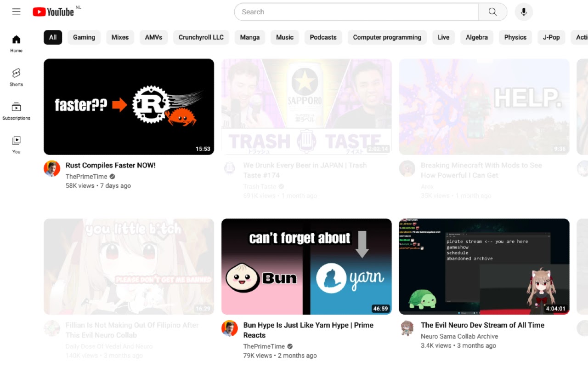Screen dimensions: 588x368
Task: Open Neuro Sama Collab Archive avatar
Action: pos(407,328)
